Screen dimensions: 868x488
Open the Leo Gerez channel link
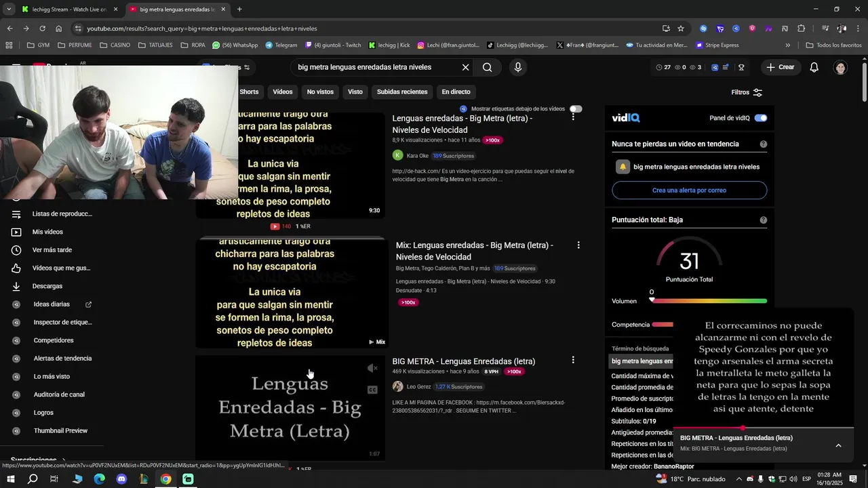(x=418, y=387)
